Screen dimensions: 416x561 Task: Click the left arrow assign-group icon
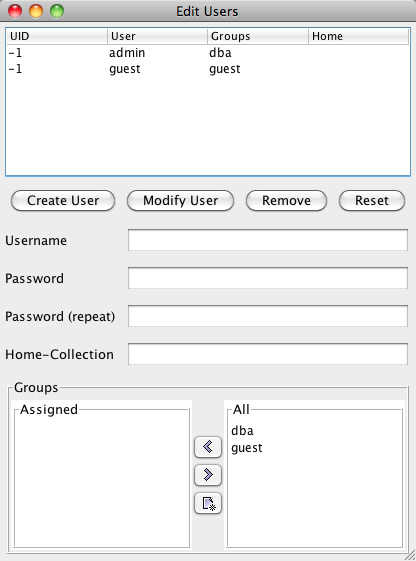(208, 447)
